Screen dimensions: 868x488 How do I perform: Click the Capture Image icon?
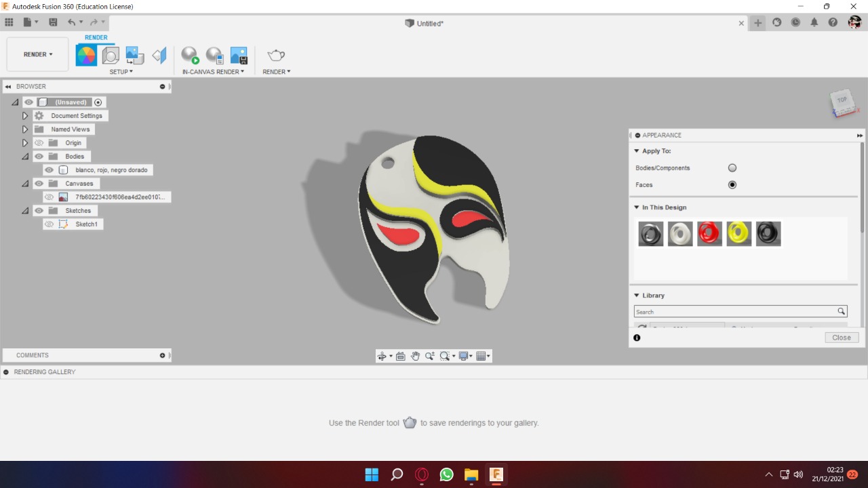click(239, 56)
